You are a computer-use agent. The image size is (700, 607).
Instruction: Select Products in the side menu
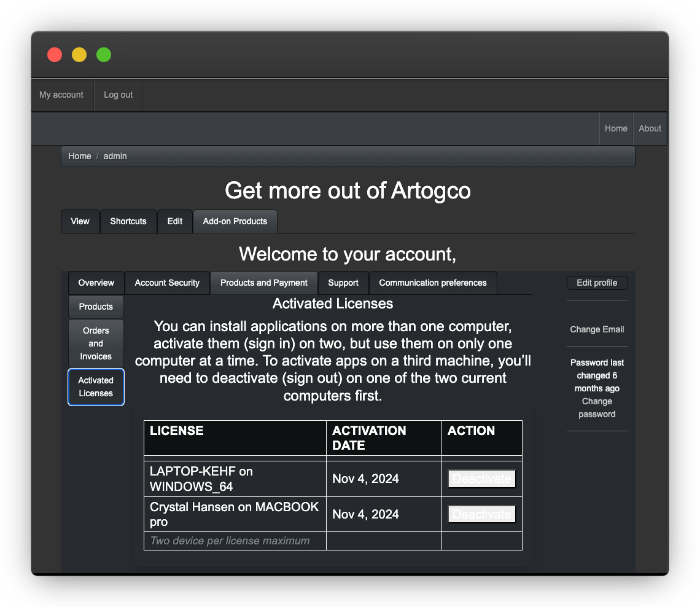[x=96, y=307]
